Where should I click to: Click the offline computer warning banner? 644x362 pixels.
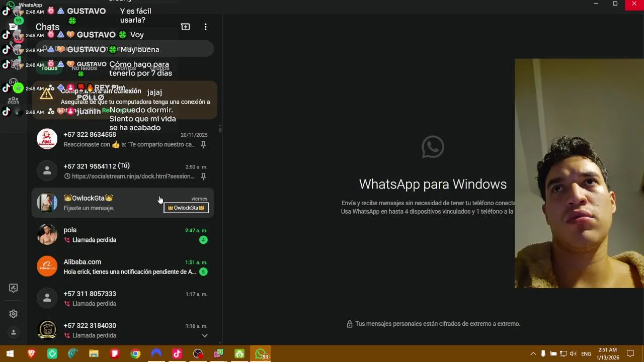[x=125, y=100]
